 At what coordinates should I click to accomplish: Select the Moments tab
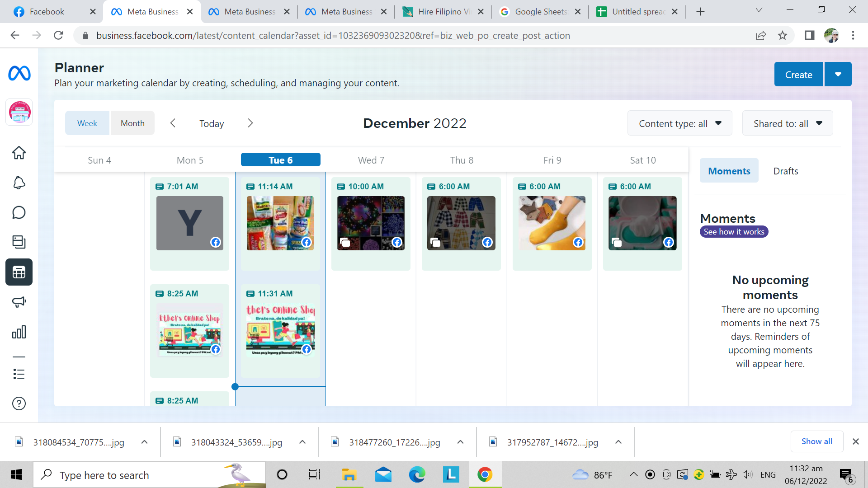click(729, 171)
